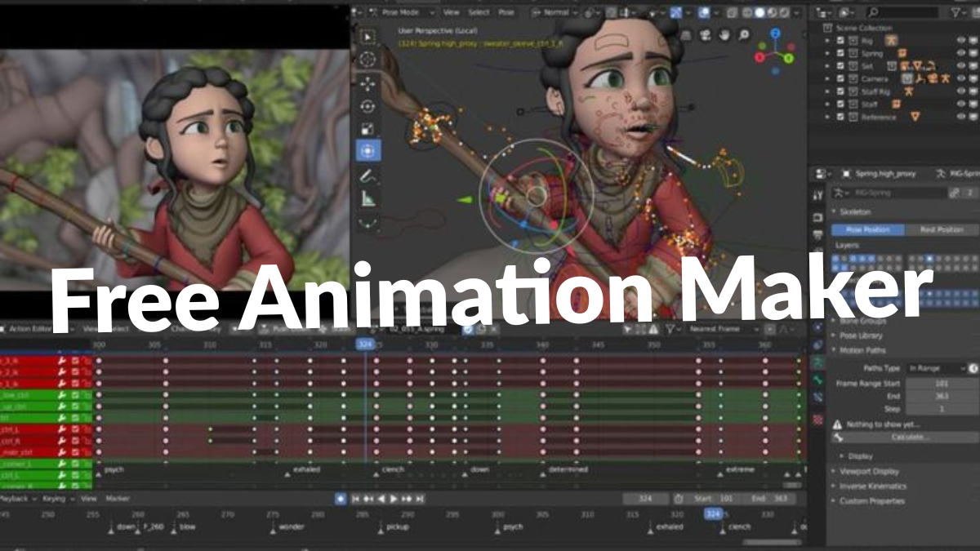980x551 pixels.
Task: Open the timeline Keying menu
Action: pos(56,498)
